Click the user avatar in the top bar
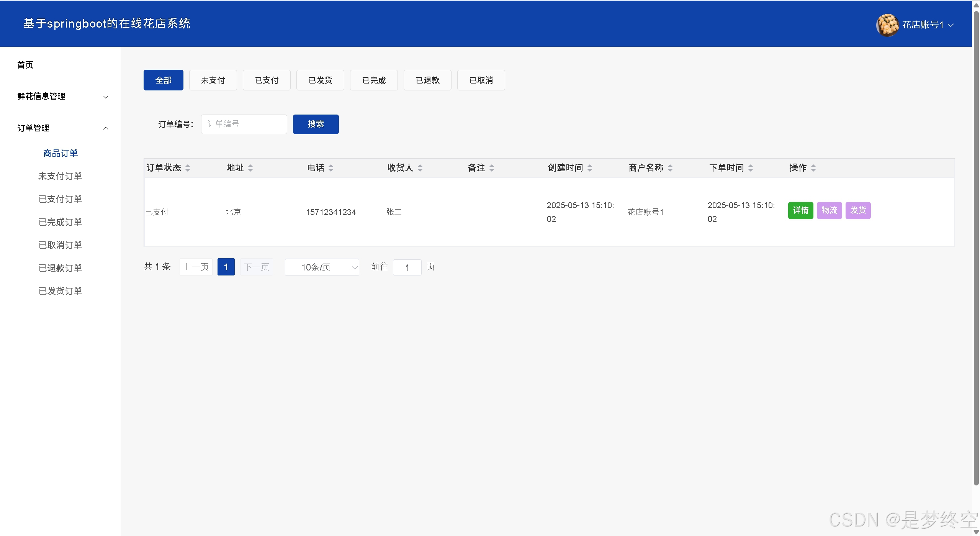This screenshot has height=536, width=980. [887, 24]
